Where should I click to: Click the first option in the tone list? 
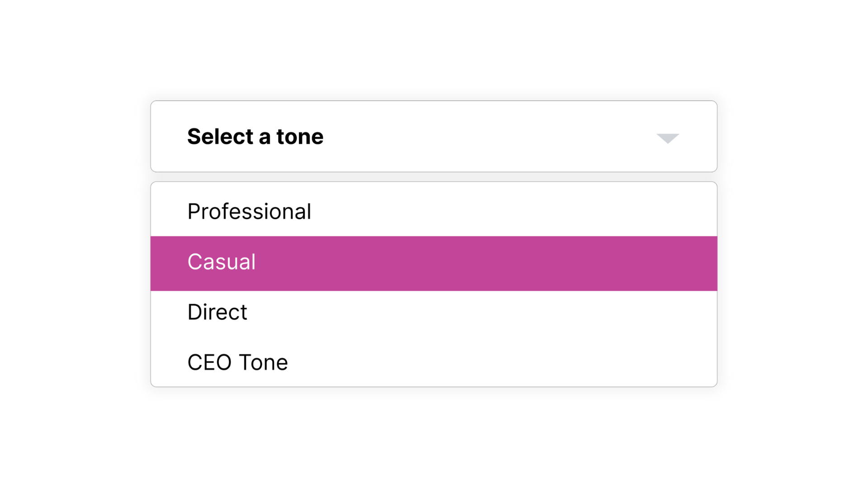[249, 211]
